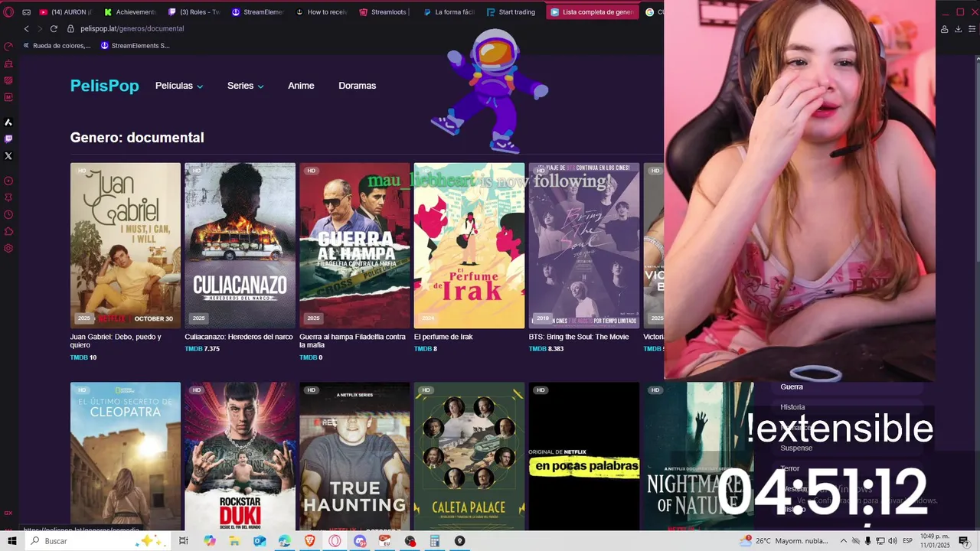Viewport: 980px width, 551px height.
Task: Select the Historia genre link
Action: pos(792,407)
